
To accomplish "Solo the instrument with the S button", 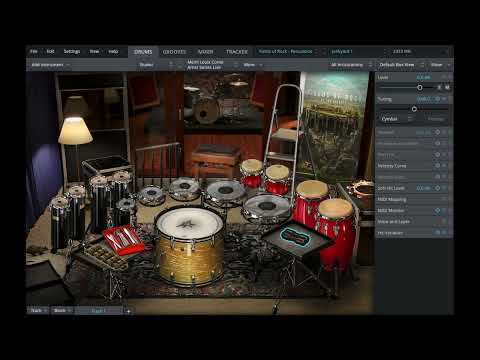I will point(439,87).
